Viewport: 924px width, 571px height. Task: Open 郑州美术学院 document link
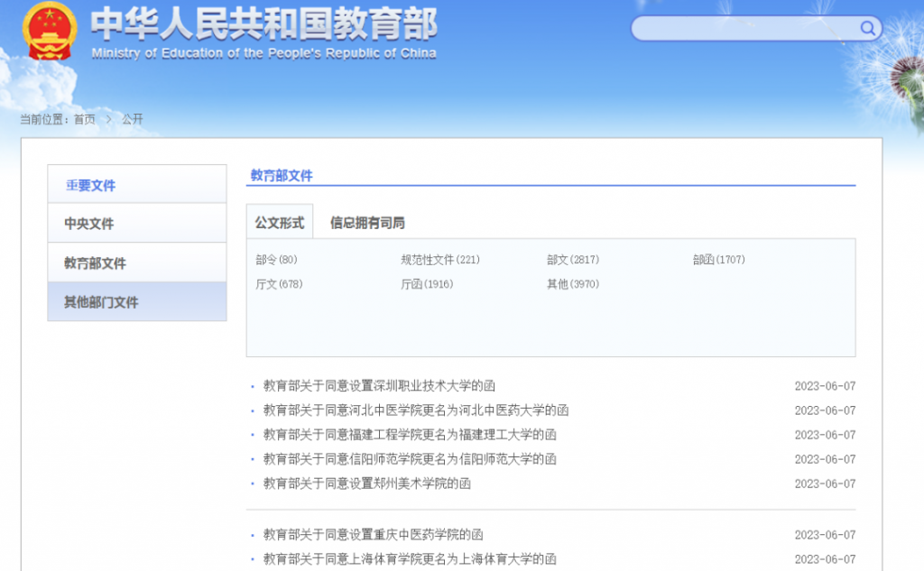point(366,484)
